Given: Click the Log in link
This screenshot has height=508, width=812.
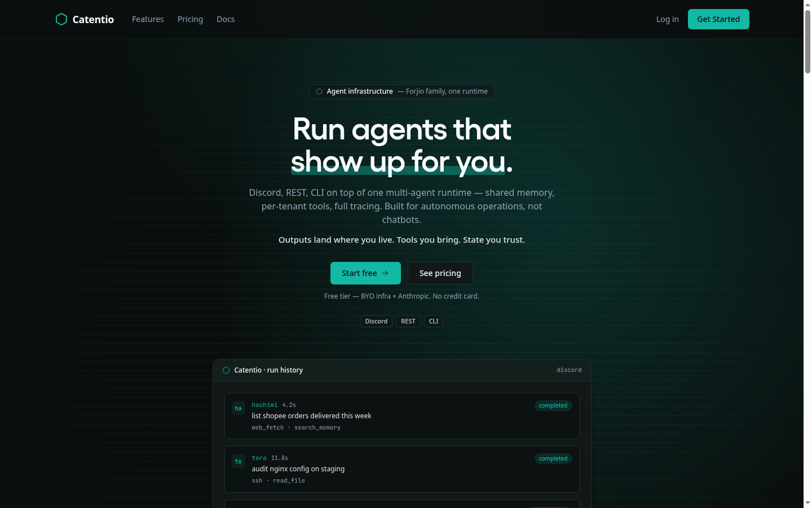Looking at the screenshot, I should (668, 19).
